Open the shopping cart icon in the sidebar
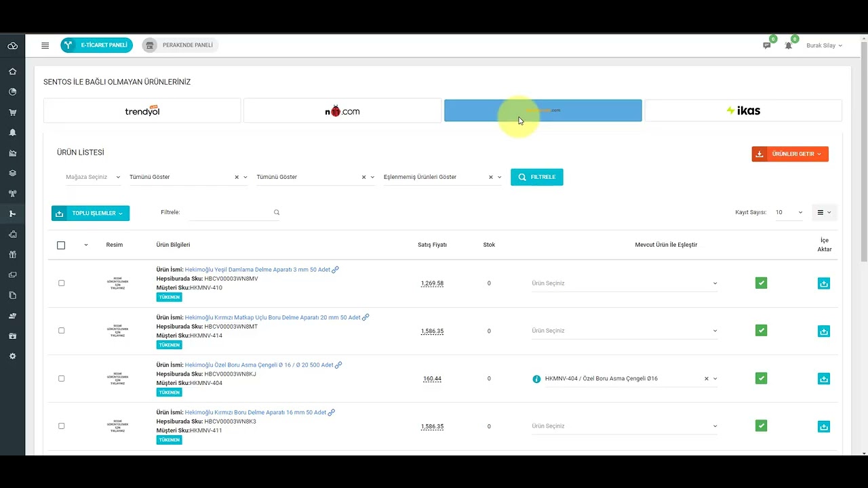The width and height of the screenshot is (868, 488). click(x=12, y=113)
